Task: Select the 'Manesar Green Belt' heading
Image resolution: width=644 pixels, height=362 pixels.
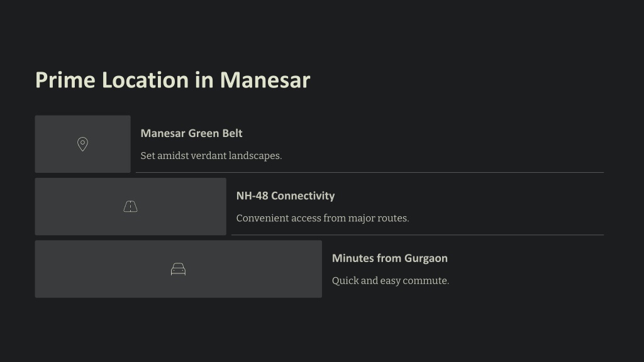Action: point(191,133)
